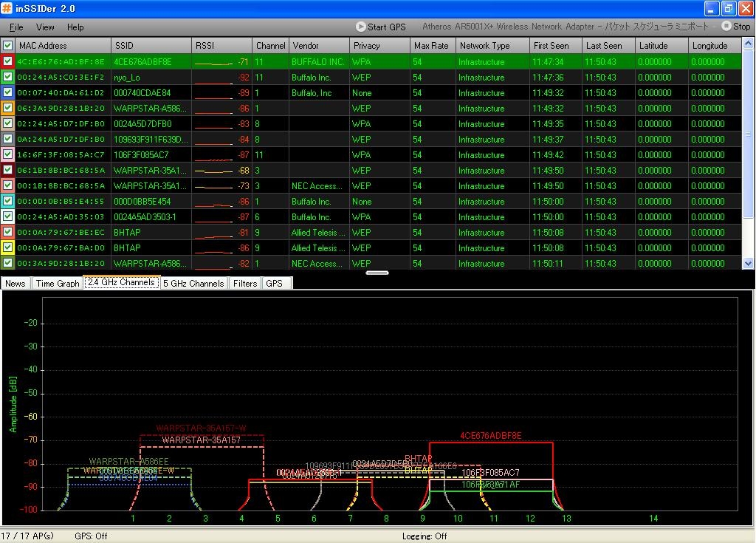Open the Filters tab
This screenshot has width=756, height=543.
tap(245, 284)
